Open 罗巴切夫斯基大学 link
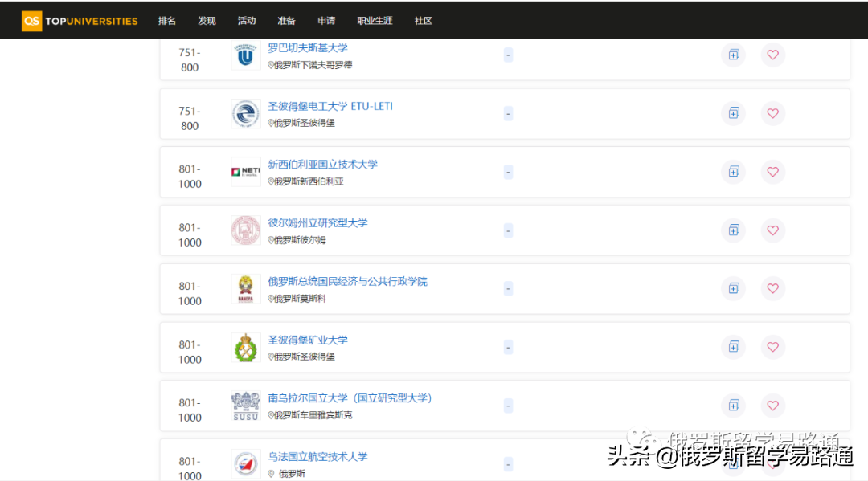The image size is (868, 481). (x=308, y=48)
